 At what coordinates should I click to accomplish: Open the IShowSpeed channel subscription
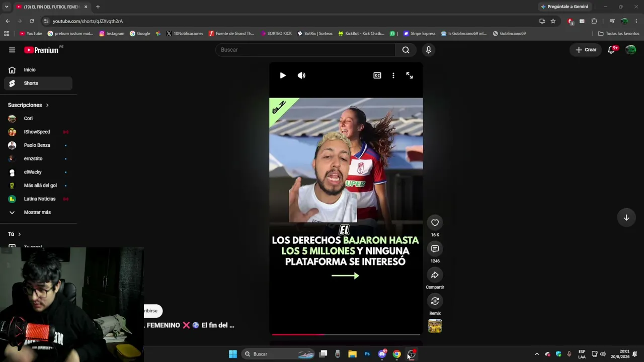(38, 132)
